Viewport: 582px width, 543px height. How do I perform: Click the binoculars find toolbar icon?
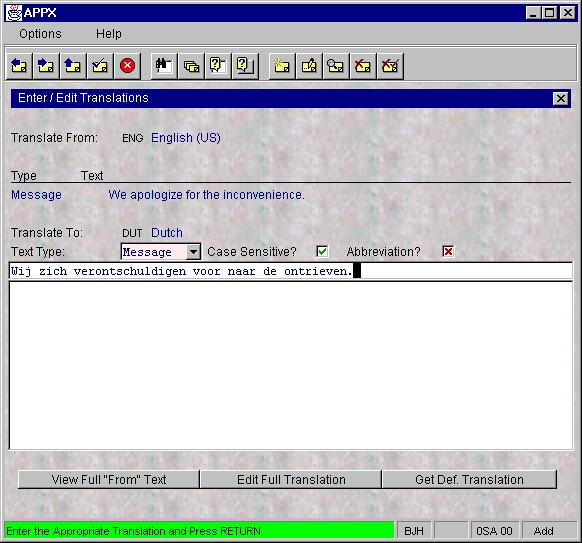164,66
